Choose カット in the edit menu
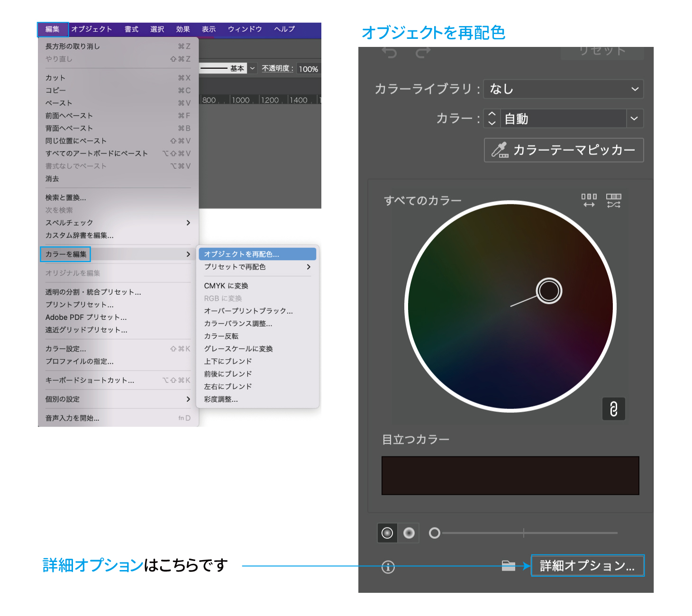 coord(118,78)
